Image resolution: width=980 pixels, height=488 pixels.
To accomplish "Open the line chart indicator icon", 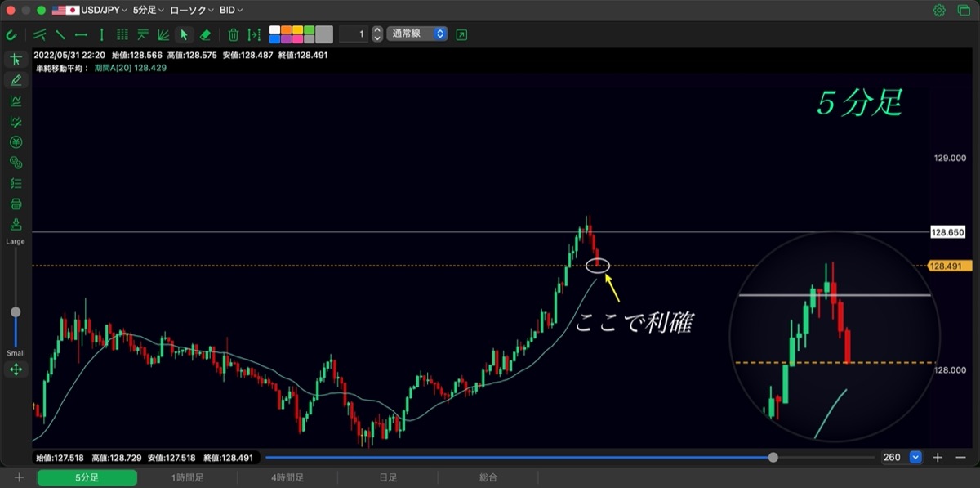I will click(x=16, y=101).
